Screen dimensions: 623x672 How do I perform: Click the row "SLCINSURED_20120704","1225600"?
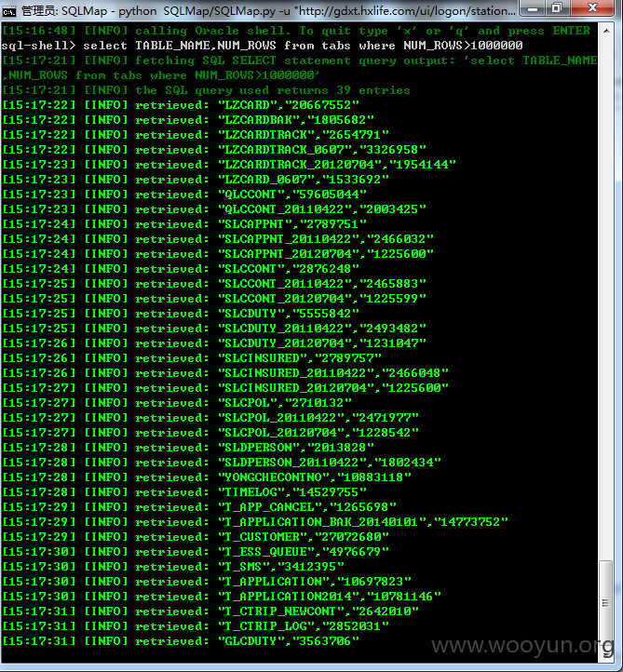pos(225,388)
